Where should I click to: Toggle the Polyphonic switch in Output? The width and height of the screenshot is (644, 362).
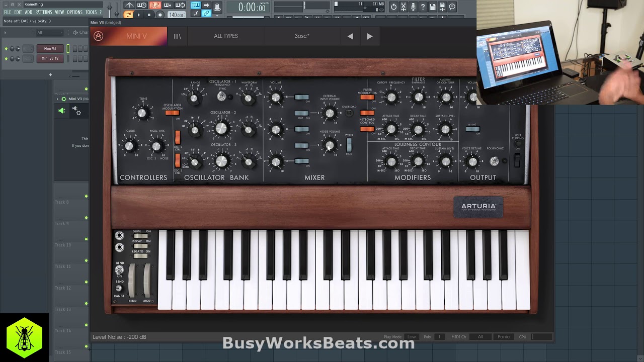coord(495,161)
